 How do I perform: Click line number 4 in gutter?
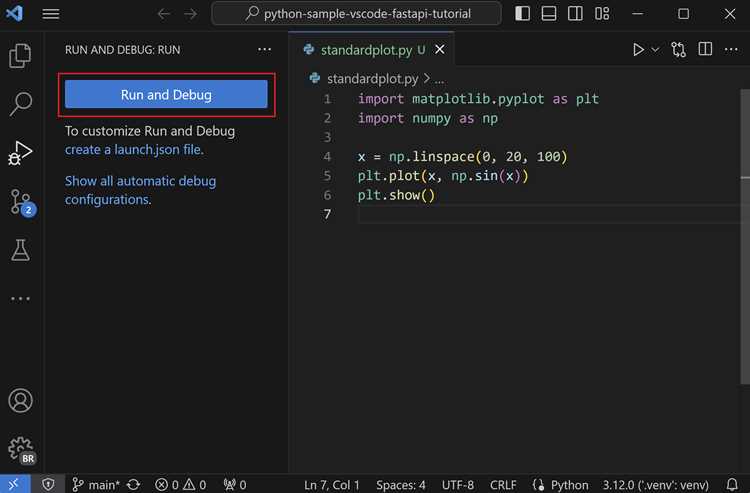[327, 156]
